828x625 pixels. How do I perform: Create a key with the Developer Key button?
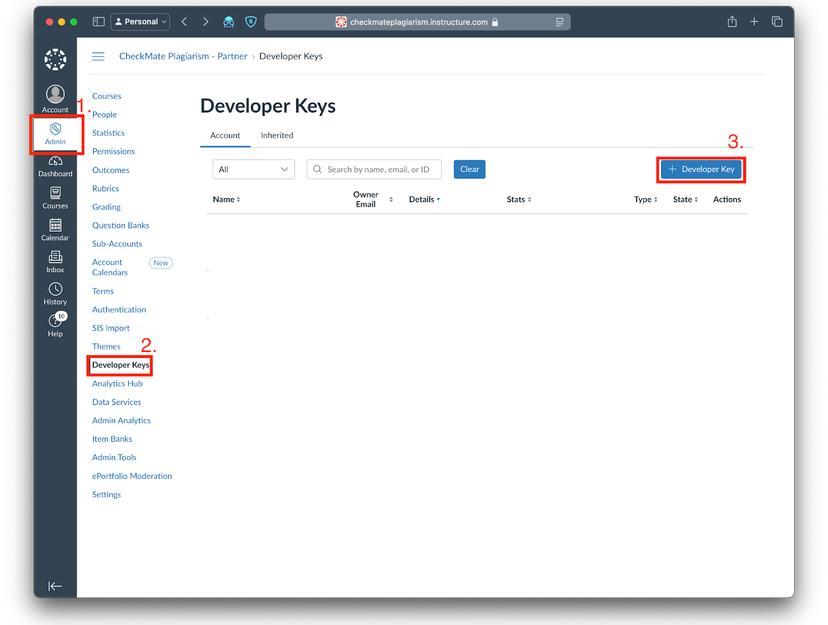coord(700,169)
